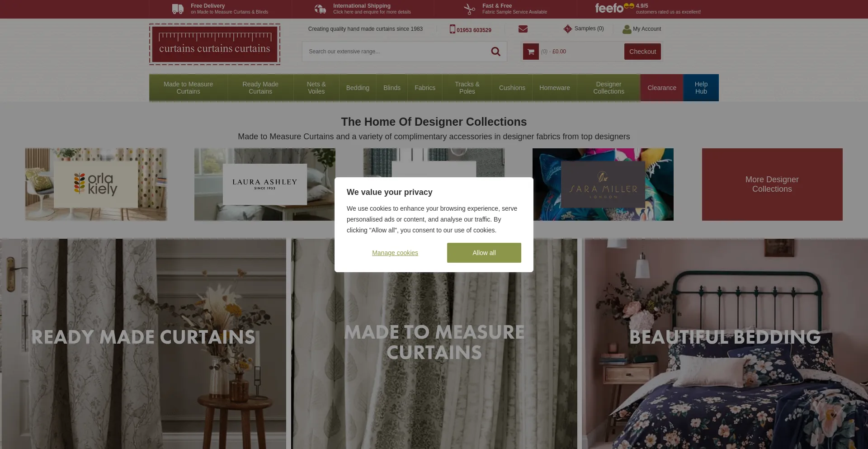Screen dimensions: 868x449
Task: Click the More Designer Collections tile
Action: [x=772, y=184]
